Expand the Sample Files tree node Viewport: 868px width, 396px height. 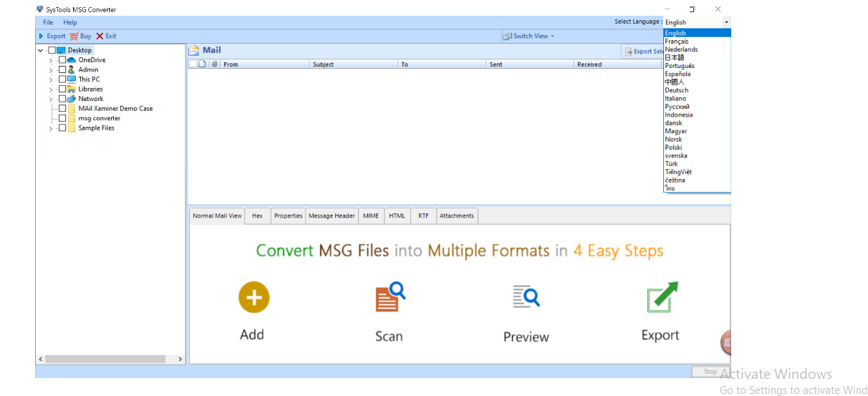(51, 128)
